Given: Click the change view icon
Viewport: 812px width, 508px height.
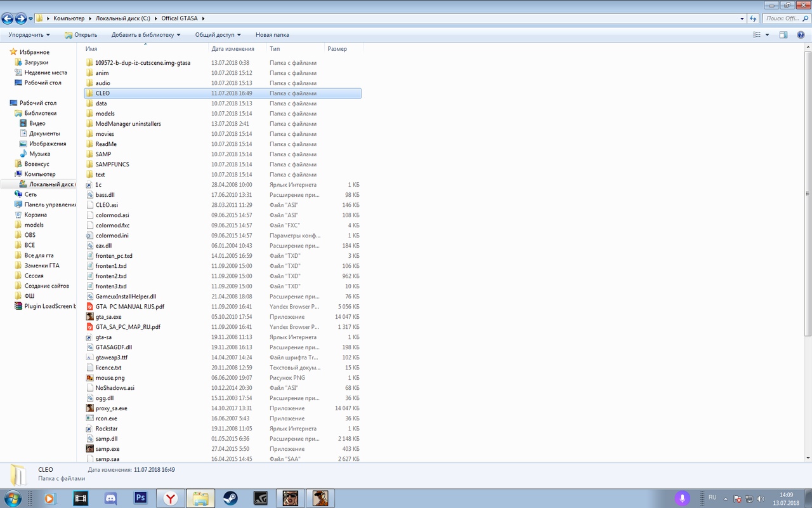Looking at the screenshot, I should (756, 35).
